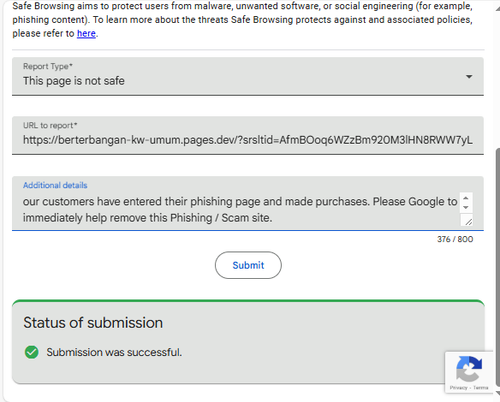Click the '376 / 800' character counter

tap(455, 239)
